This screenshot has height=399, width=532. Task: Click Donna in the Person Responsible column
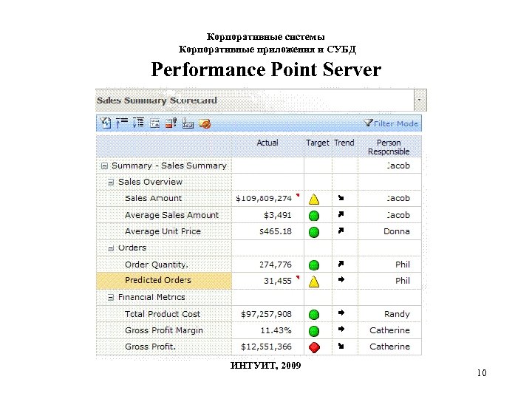pyautogui.click(x=397, y=231)
